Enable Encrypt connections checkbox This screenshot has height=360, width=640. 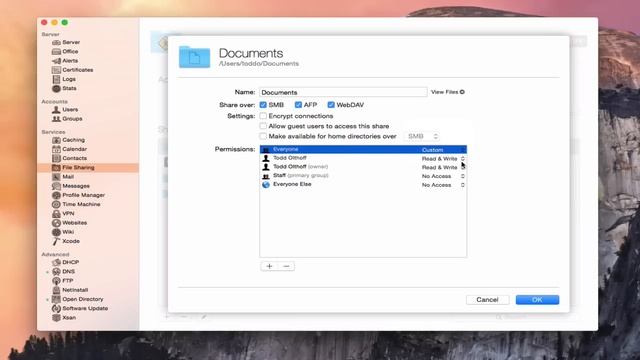tap(263, 116)
